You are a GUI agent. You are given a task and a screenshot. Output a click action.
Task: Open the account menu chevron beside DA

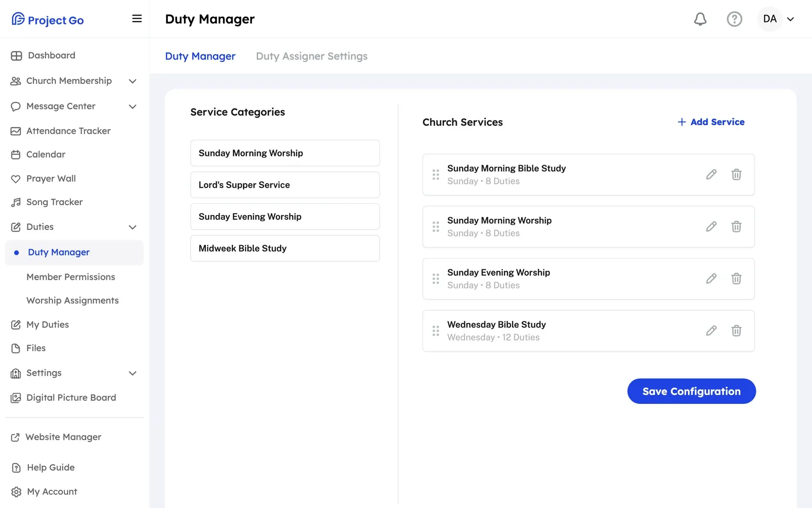pos(791,19)
